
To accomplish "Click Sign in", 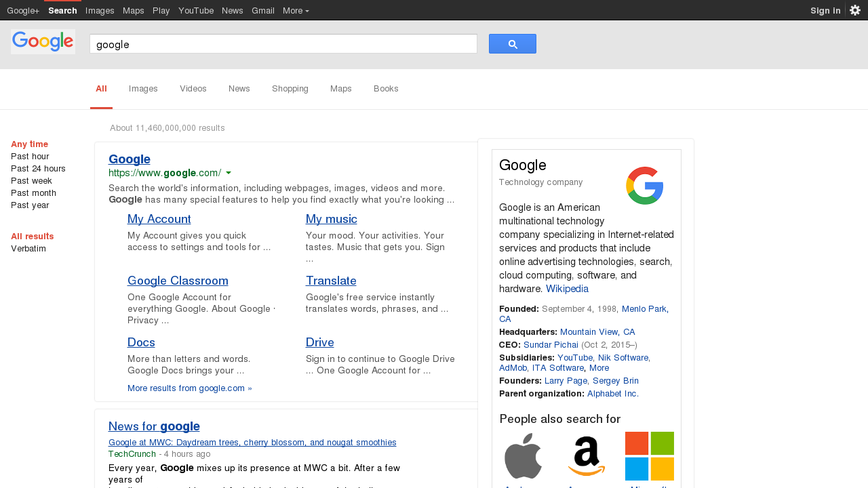I will point(825,10).
